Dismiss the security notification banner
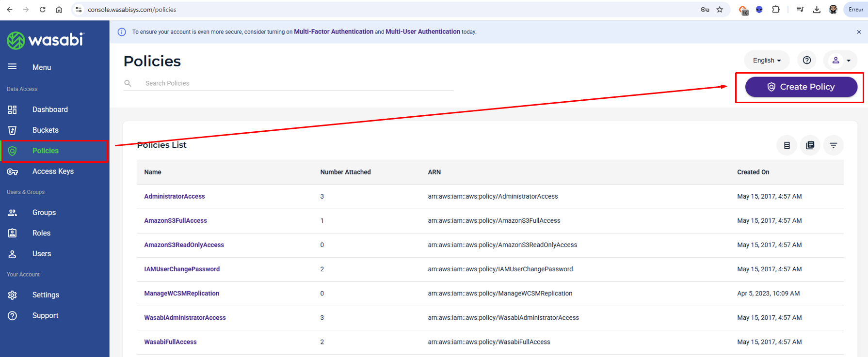868x357 pixels. (x=858, y=32)
